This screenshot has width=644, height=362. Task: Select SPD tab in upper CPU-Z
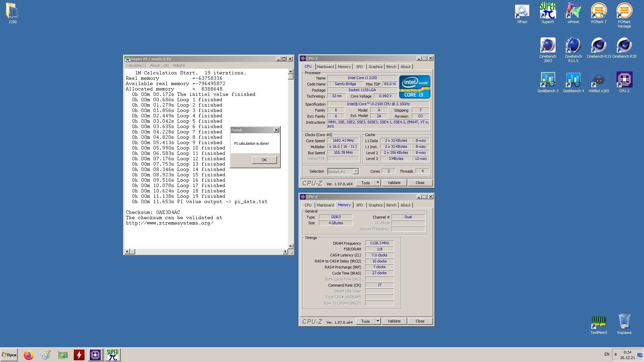[x=359, y=67]
